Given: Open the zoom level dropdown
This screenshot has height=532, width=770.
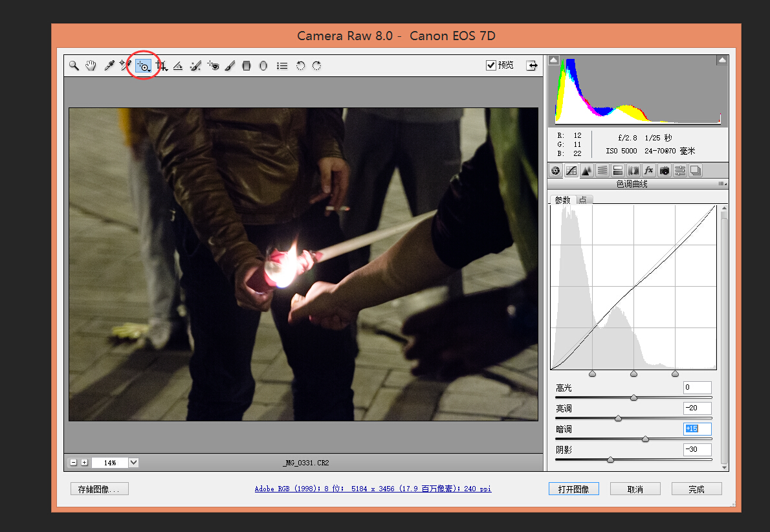Looking at the screenshot, I should click(134, 463).
